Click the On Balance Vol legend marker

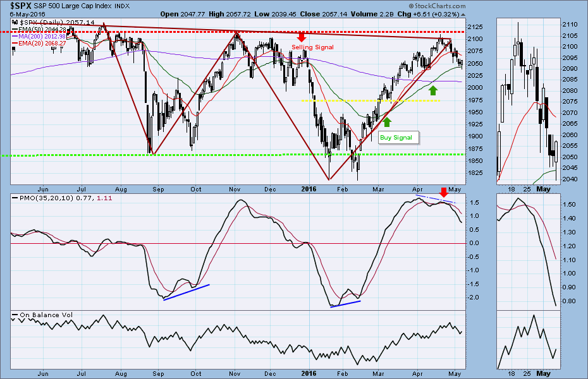click(x=14, y=315)
